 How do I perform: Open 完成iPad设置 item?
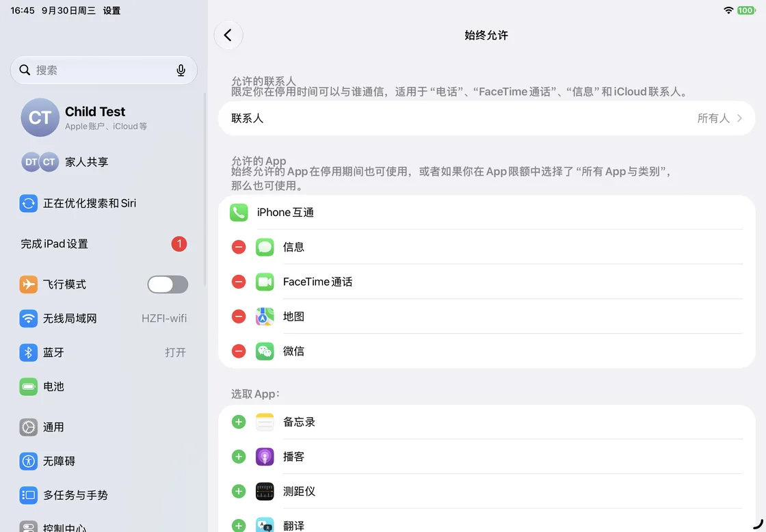tap(103, 243)
